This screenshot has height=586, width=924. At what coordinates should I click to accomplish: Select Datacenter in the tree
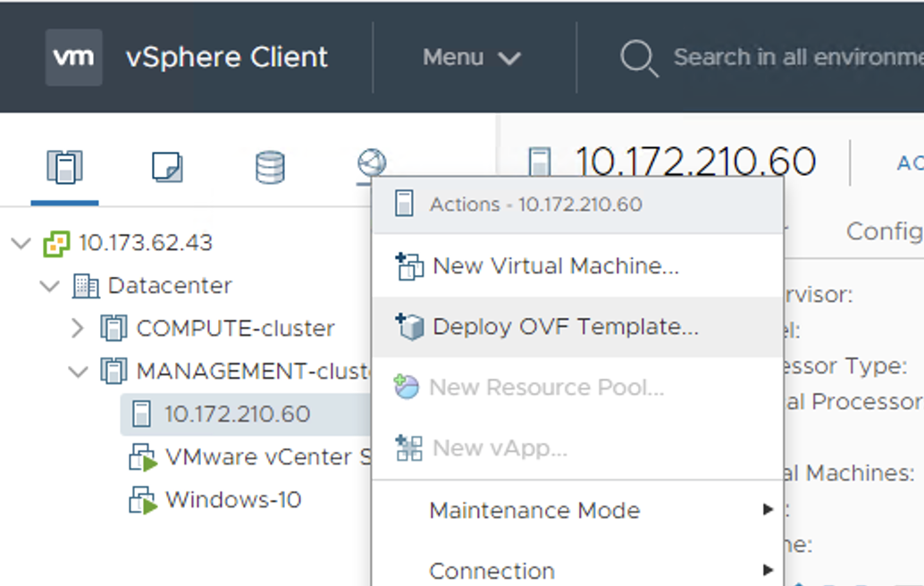pyautogui.click(x=170, y=286)
